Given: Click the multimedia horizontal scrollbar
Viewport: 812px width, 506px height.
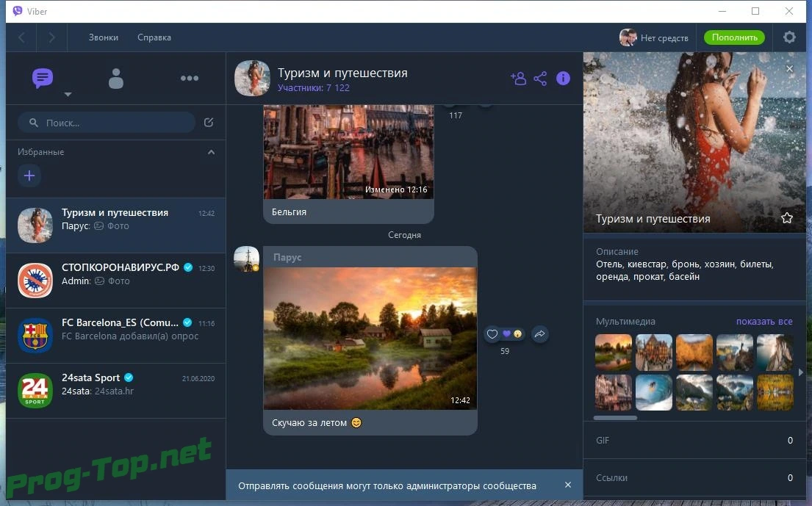Looking at the screenshot, I should click(x=615, y=418).
